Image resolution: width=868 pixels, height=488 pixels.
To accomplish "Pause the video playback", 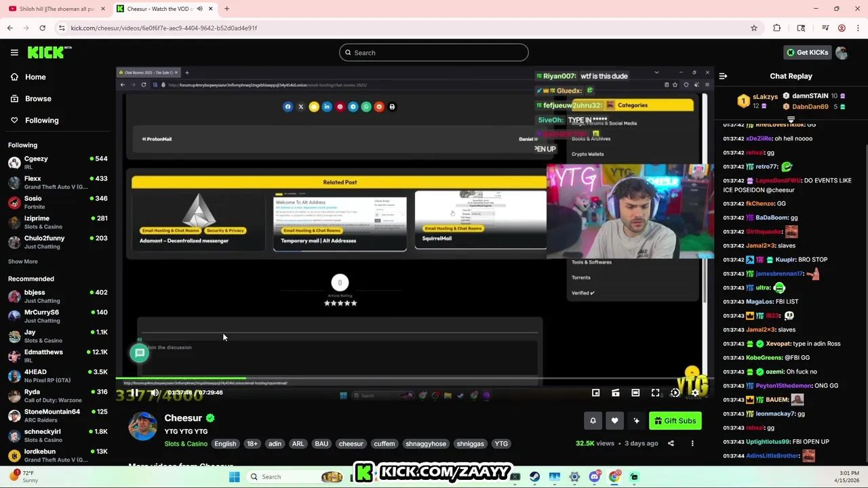I will [135, 392].
